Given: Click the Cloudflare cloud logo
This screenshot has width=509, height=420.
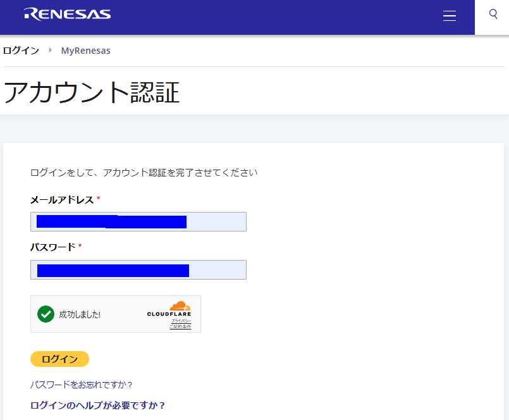Looking at the screenshot, I should click(180, 306).
